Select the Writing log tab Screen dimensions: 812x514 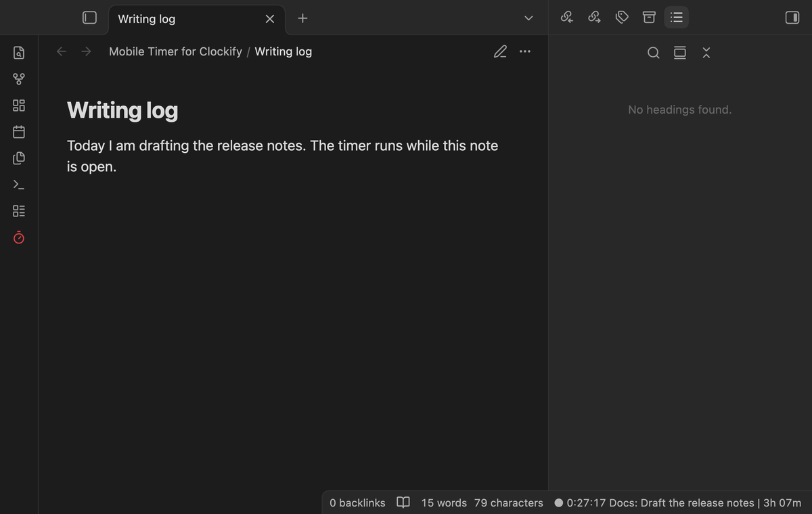pos(196,19)
